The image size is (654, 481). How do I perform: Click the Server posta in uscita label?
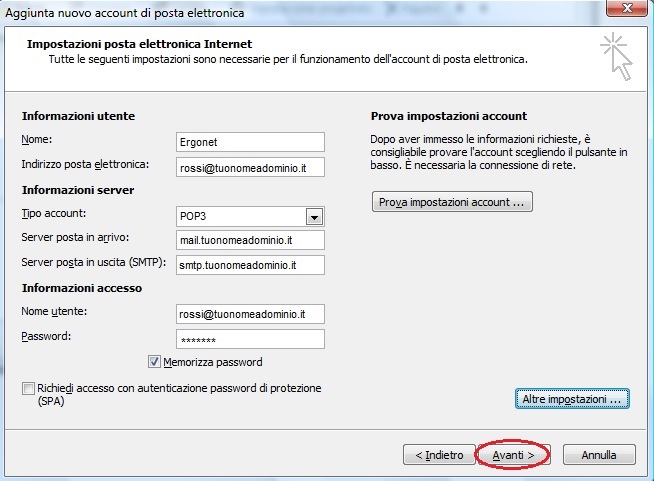pos(92,262)
